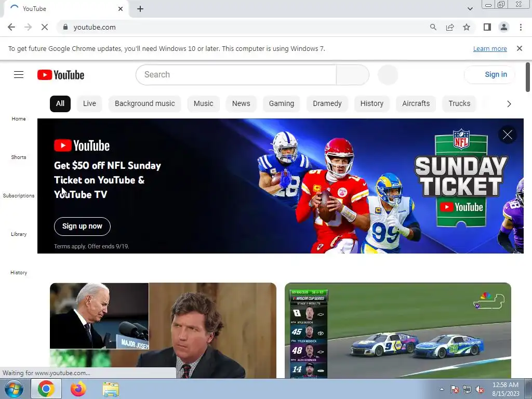Close the YouTube tab
The width and height of the screenshot is (532, 399).
121,9
